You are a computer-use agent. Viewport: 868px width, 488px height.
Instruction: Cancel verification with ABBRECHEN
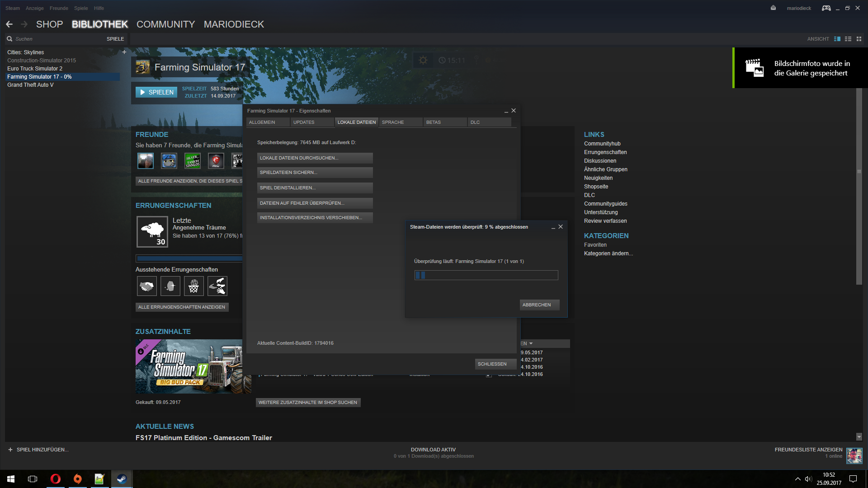coord(540,305)
